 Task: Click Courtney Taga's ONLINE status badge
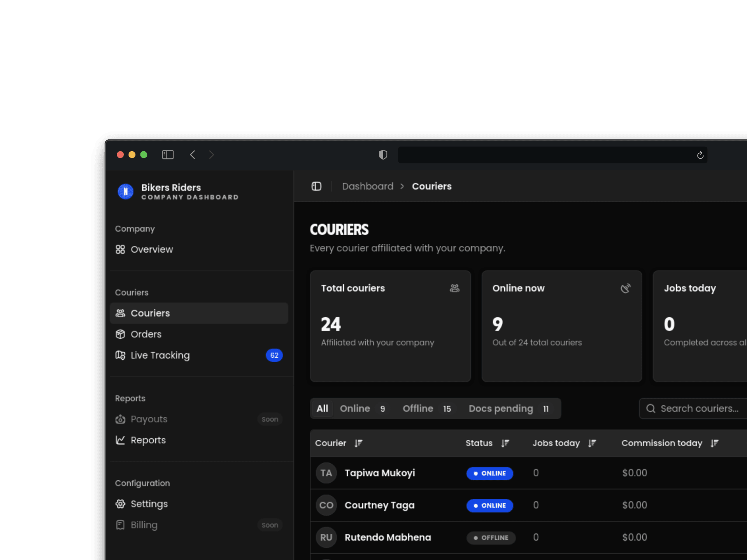coord(490,506)
